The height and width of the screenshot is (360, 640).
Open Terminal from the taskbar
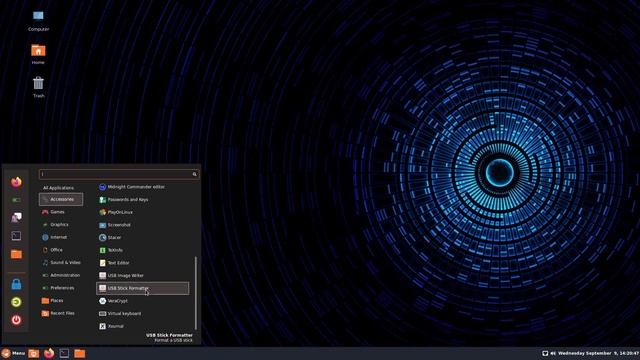64,353
